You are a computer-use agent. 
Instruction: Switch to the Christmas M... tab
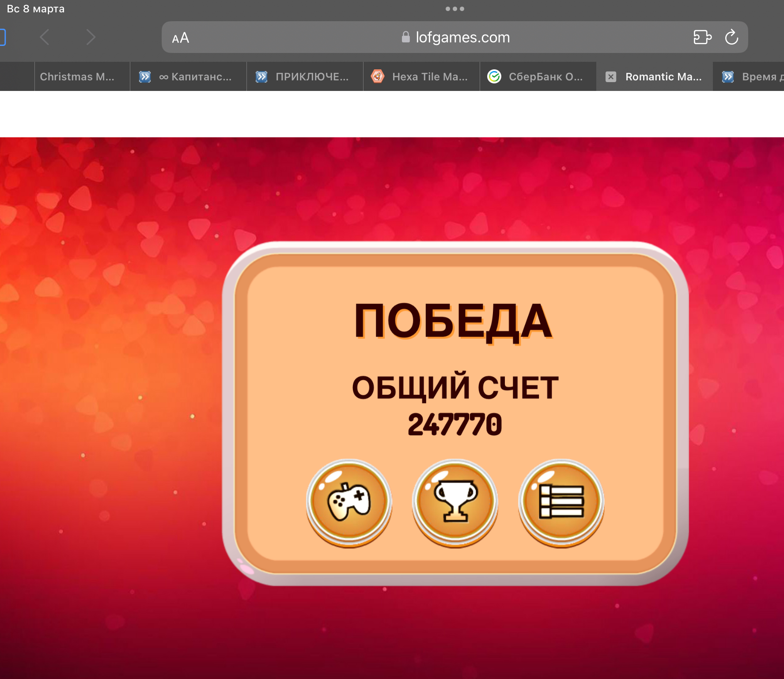click(x=77, y=77)
